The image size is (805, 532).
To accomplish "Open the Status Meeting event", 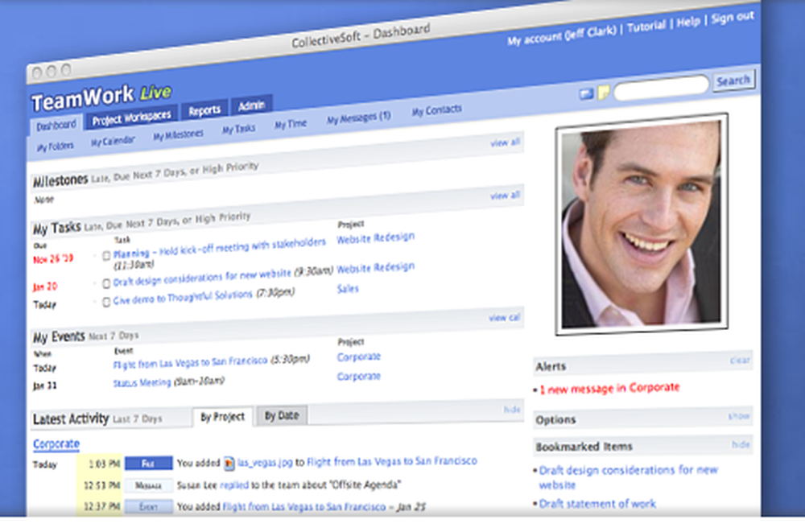I will (x=142, y=382).
